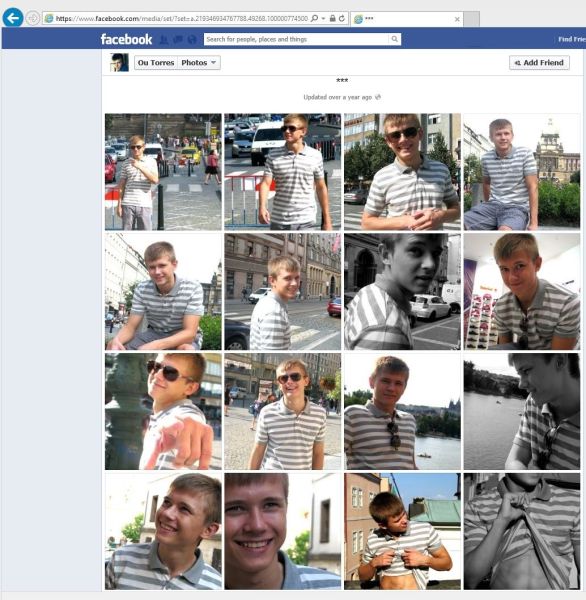This screenshot has width=586, height=600.
Task: Select the browser tab titled ***
Action: (407, 19)
